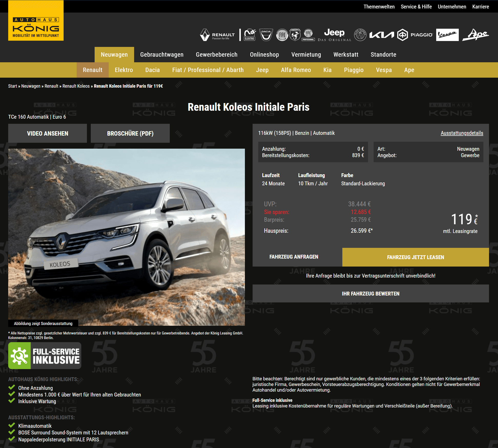Click the Renault Elektro logo
Screen dimensions: 498x448
click(250, 35)
